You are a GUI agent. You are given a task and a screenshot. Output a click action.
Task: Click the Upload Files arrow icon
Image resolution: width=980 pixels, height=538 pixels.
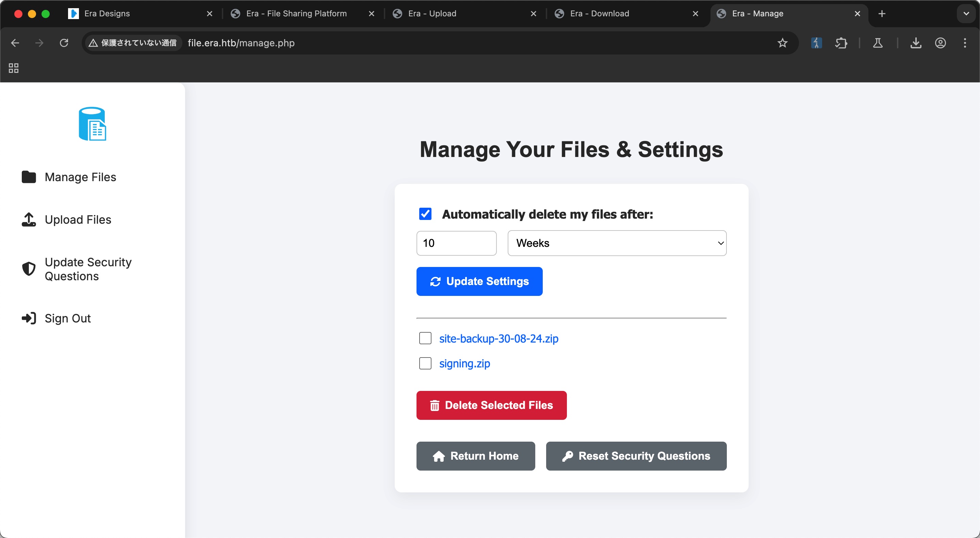(x=29, y=220)
